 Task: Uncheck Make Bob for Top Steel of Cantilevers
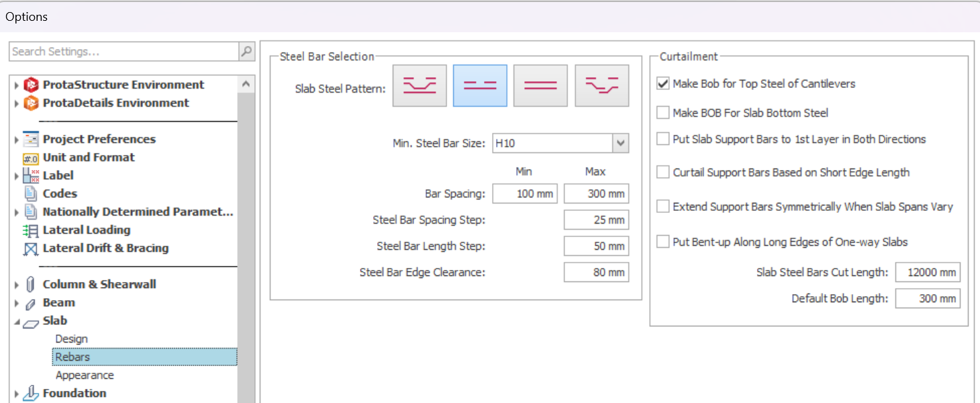click(663, 84)
